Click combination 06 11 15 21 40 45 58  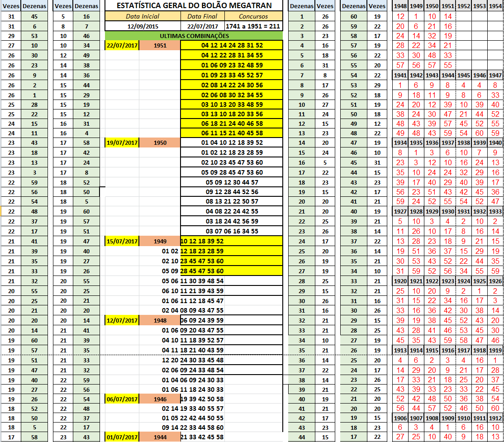click(x=232, y=133)
